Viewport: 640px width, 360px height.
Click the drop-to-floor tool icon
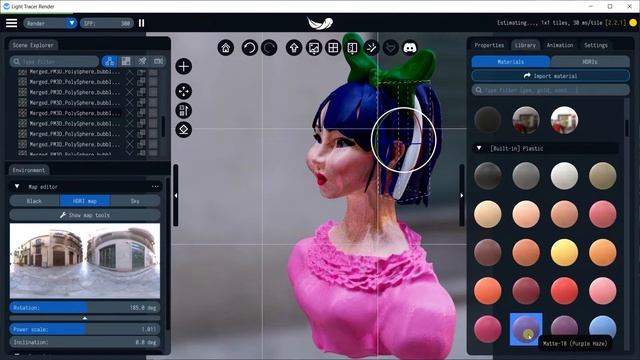184,130
